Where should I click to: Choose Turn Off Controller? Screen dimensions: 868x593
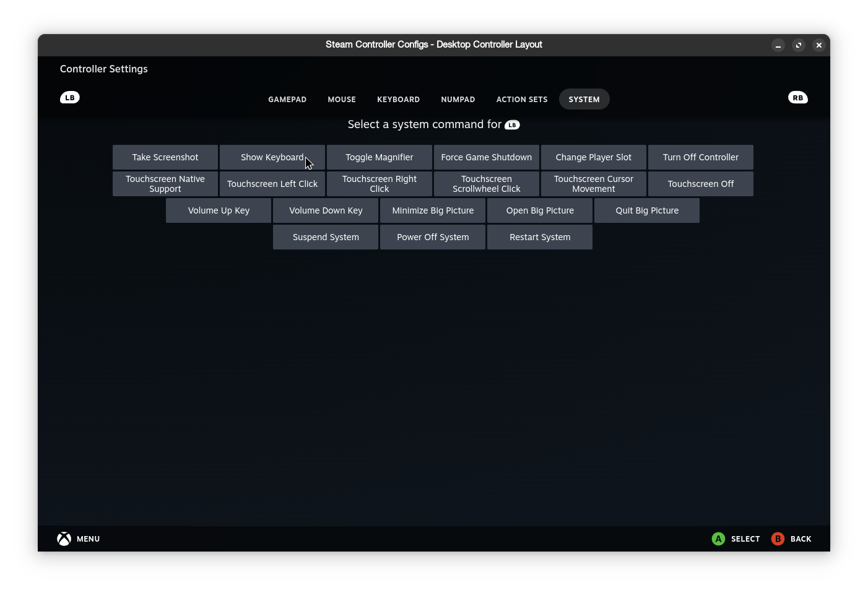pyautogui.click(x=701, y=157)
